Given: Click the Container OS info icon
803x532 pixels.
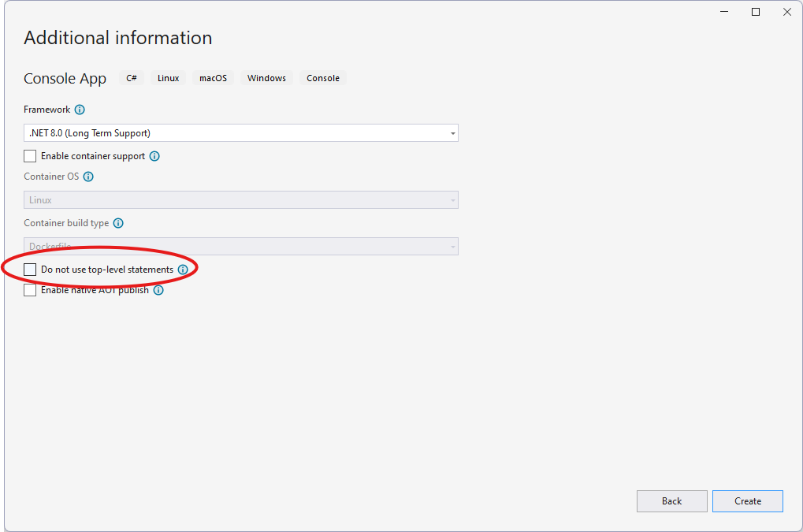Looking at the screenshot, I should coord(88,177).
